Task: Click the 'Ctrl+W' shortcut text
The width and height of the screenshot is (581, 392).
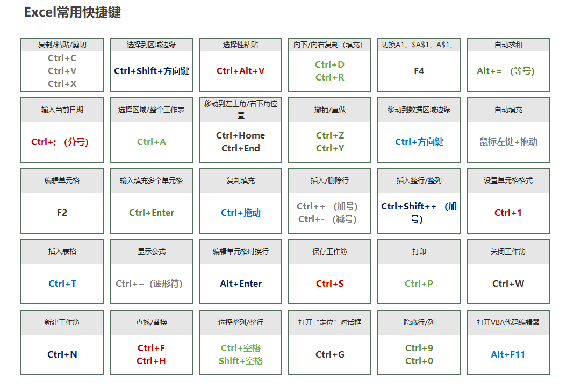Action: [508, 284]
